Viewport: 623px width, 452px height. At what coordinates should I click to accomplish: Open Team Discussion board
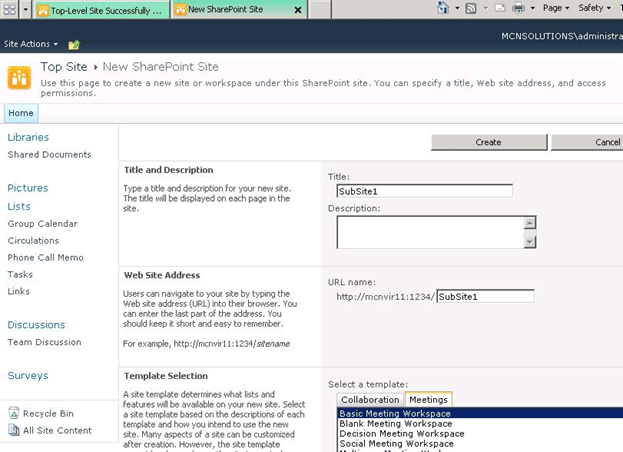(44, 342)
